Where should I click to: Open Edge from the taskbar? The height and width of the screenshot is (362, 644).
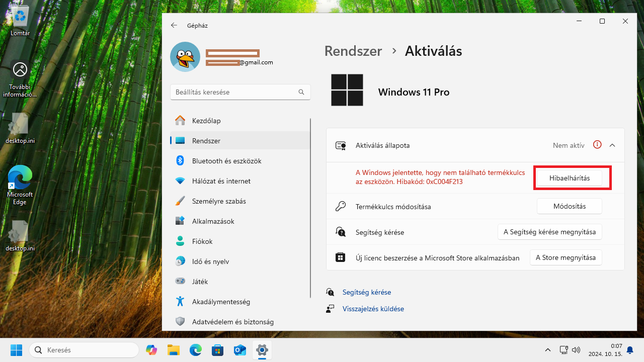(x=195, y=350)
